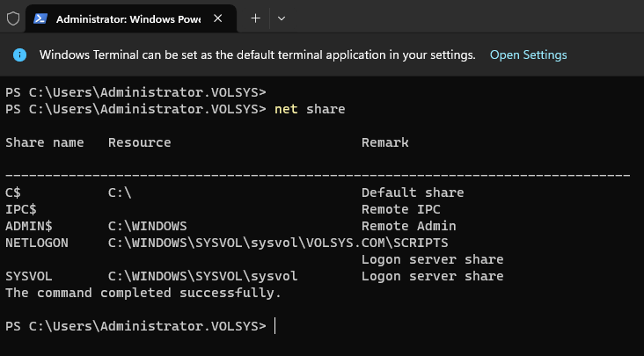Click the blue info icon in notification bar
644x356 pixels.
pyautogui.click(x=19, y=54)
